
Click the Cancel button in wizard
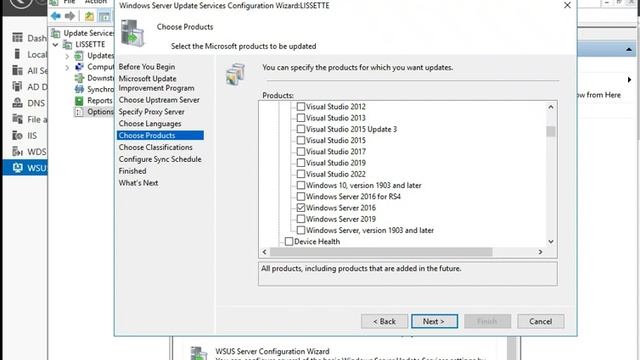point(541,322)
